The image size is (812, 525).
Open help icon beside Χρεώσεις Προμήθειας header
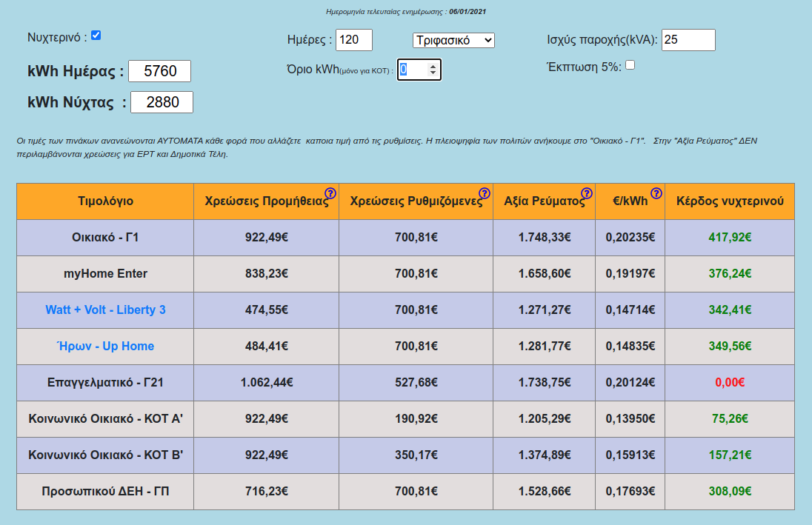[330, 193]
